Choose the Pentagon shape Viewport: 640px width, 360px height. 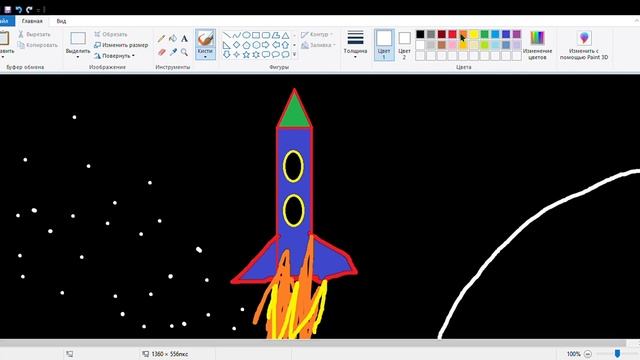click(247, 45)
